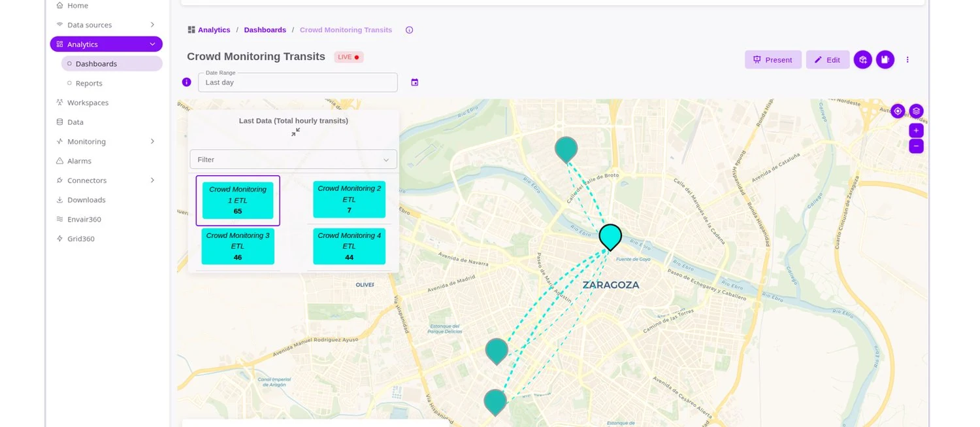Click the southernmost teal map marker

tap(495, 402)
